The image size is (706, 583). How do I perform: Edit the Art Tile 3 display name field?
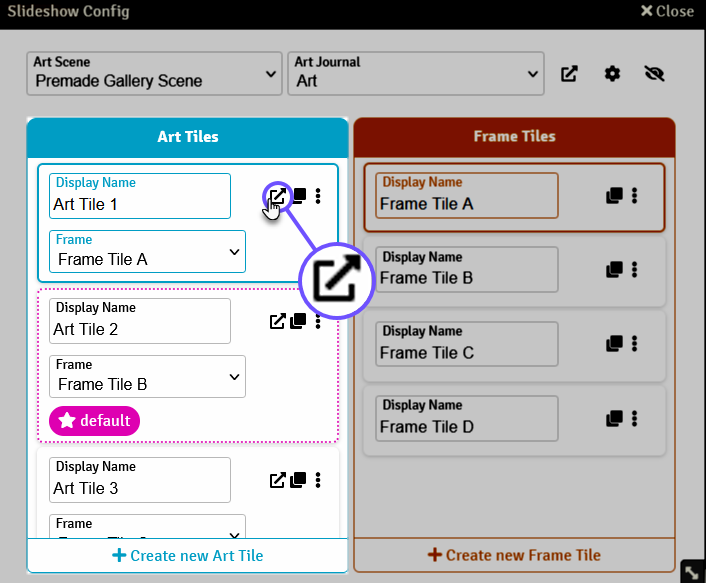(140, 480)
